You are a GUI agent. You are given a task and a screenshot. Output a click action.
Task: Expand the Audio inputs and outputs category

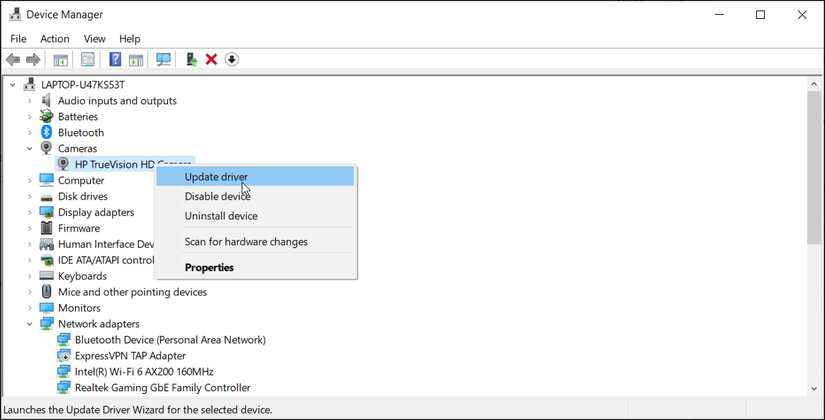[x=30, y=101]
